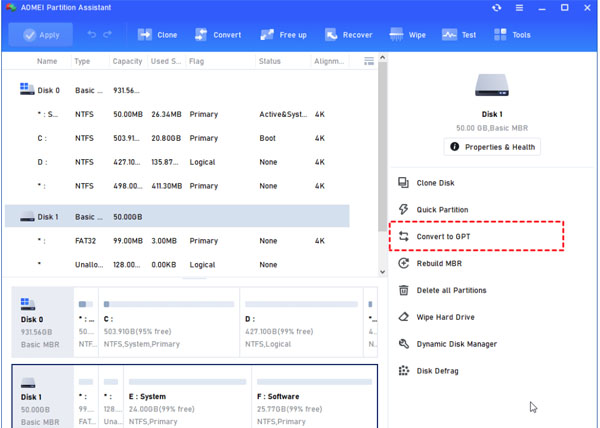Image resolution: width=600 pixels, height=428 pixels.
Task: Redo the last operation
Action: 108,34
